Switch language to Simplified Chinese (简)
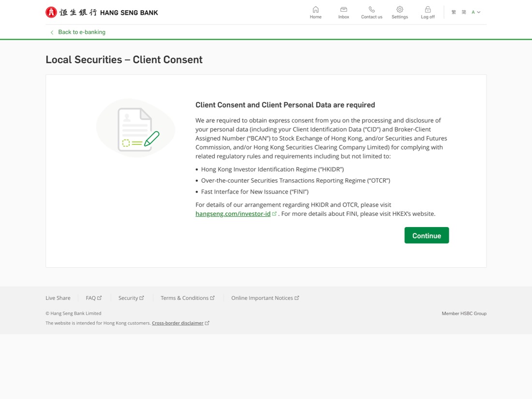 pos(464,12)
